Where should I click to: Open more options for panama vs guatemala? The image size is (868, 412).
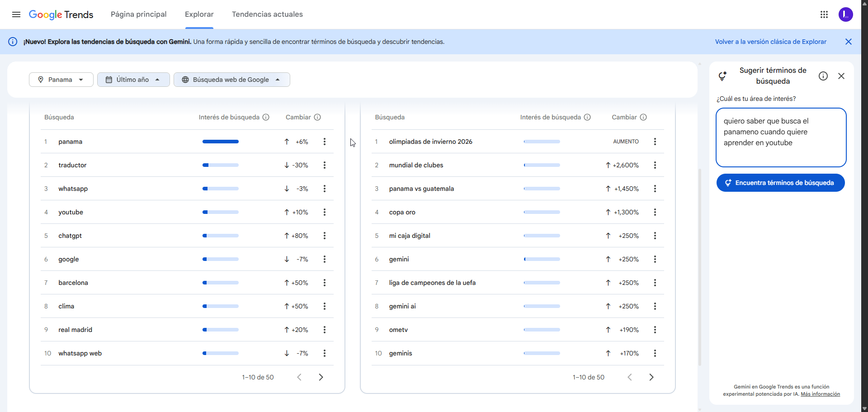coord(655,189)
